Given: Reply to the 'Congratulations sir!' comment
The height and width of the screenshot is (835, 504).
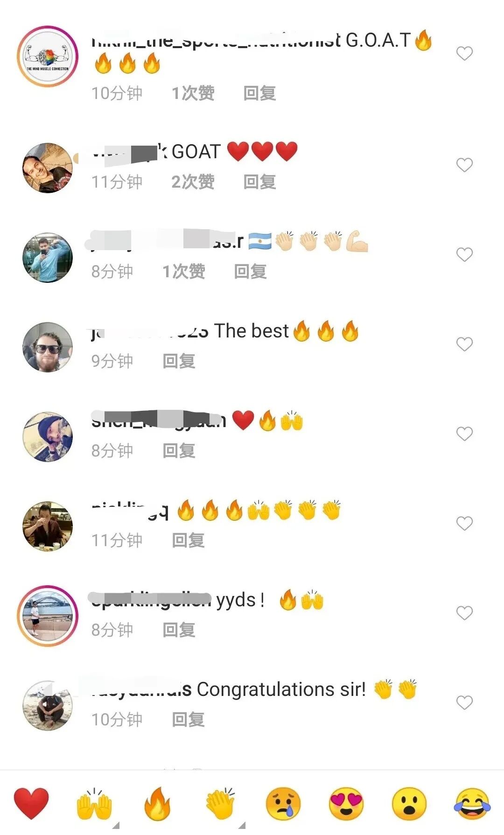Looking at the screenshot, I should 188,719.
